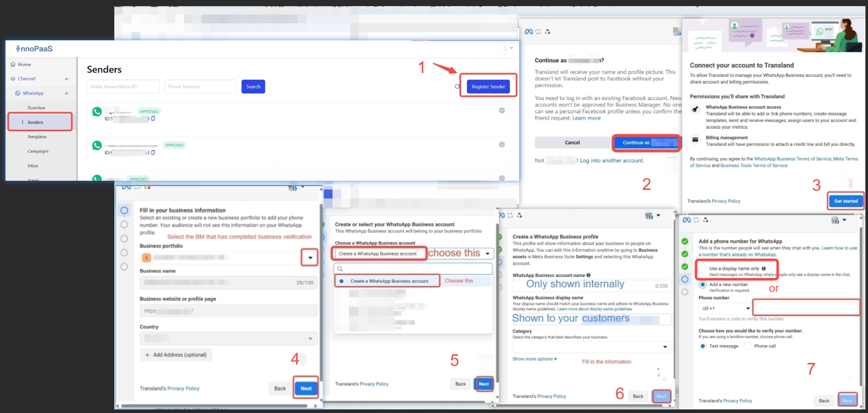The height and width of the screenshot is (413, 868).
Task: Open WhatsApp Business Terms of Service link
Action: pyautogui.click(x=792, y=159)
